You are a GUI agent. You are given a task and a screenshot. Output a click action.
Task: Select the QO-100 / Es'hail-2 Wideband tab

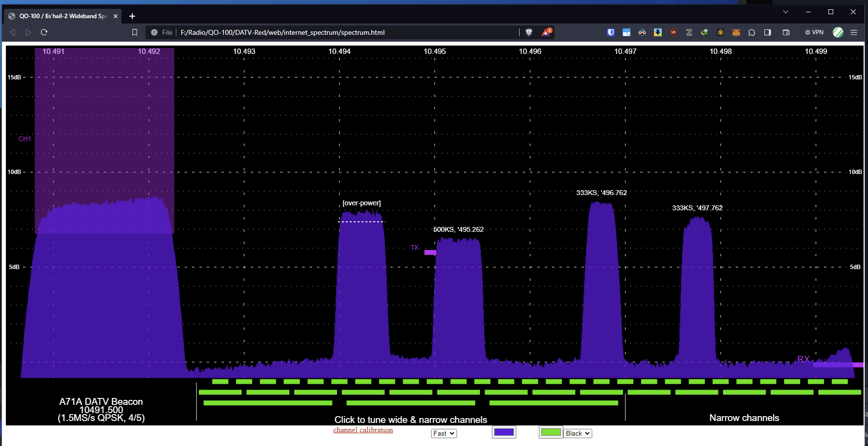click(x=64, y=16)
